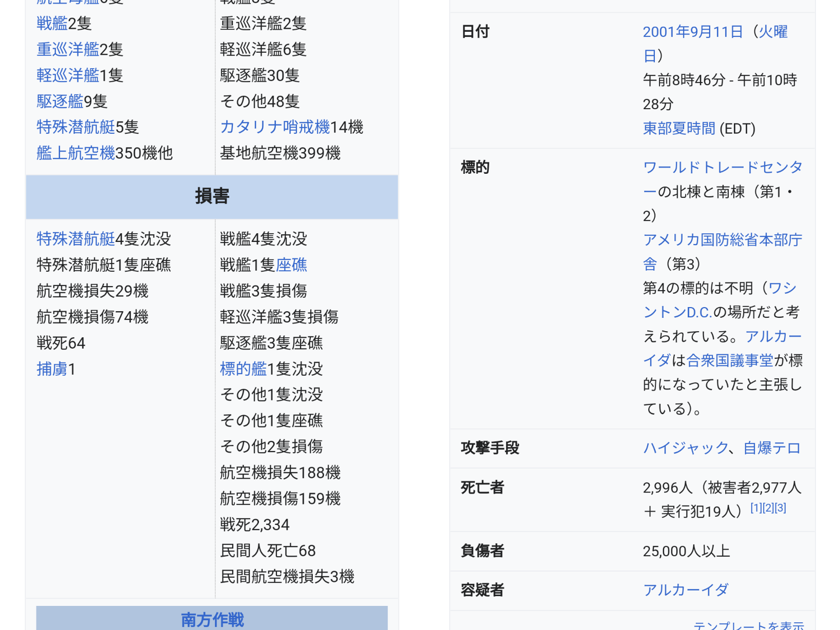
Task: Select the 負傷者 row label
Action: [x=483, y=551]
